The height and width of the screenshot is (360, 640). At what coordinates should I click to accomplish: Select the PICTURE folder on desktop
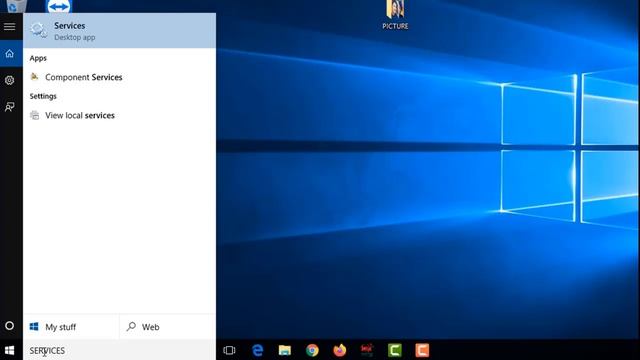[x=395, y=15]
